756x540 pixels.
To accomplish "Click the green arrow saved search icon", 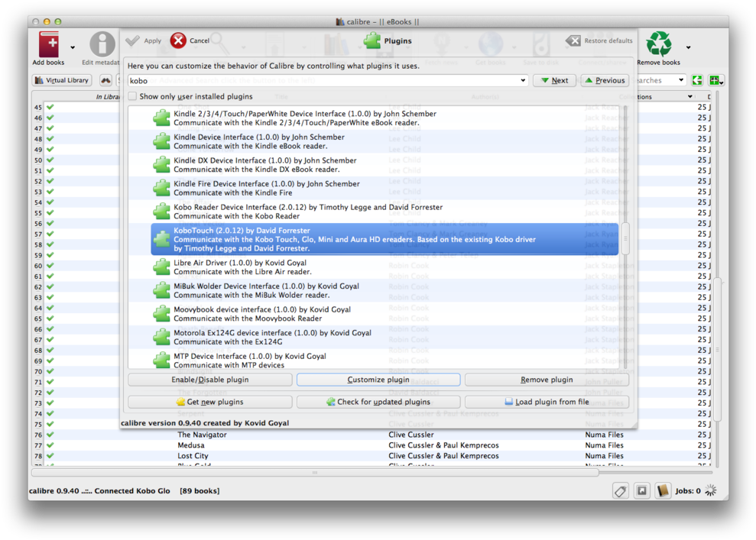I will point(697,80).
